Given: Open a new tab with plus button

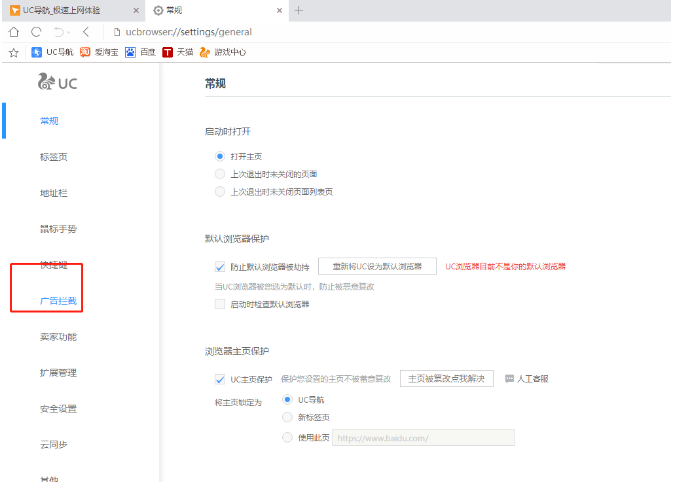Looking at the screenshot, I should tap(298, 10).
